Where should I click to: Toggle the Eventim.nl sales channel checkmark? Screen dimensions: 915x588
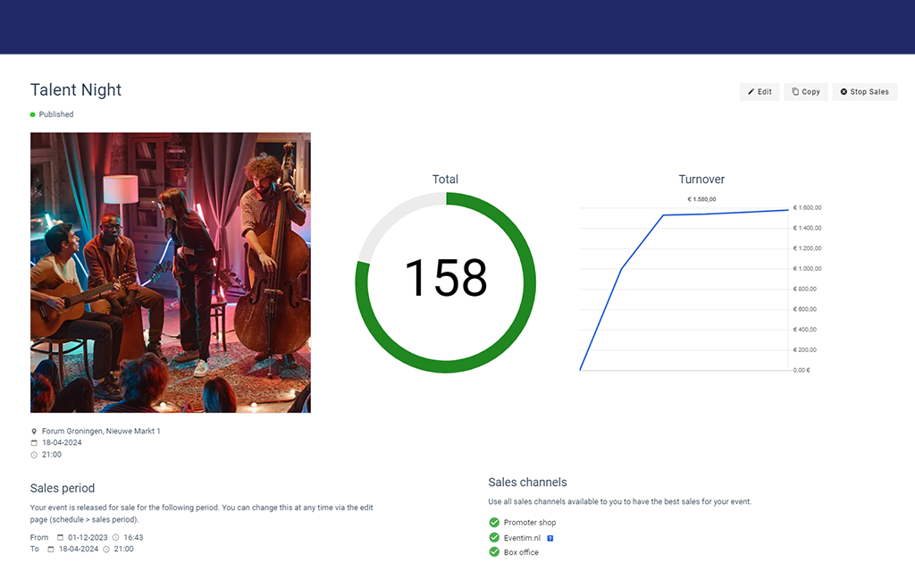[494, 538]
